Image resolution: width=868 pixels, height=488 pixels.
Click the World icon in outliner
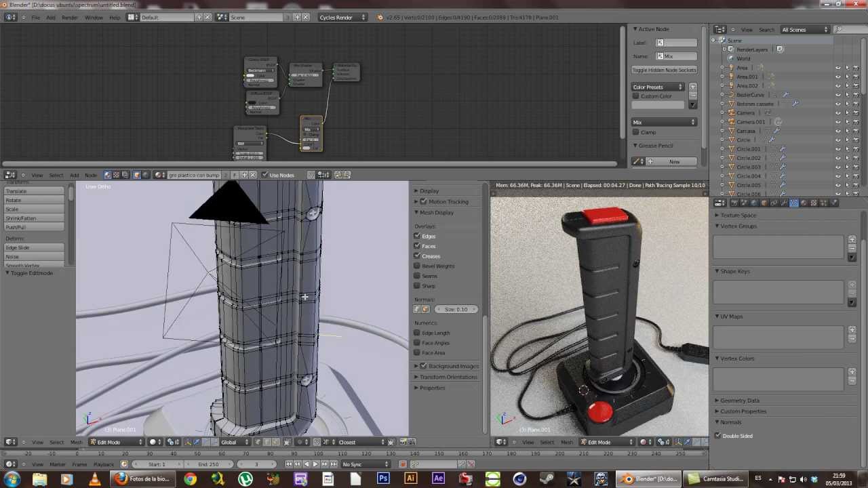coord(731,58)
